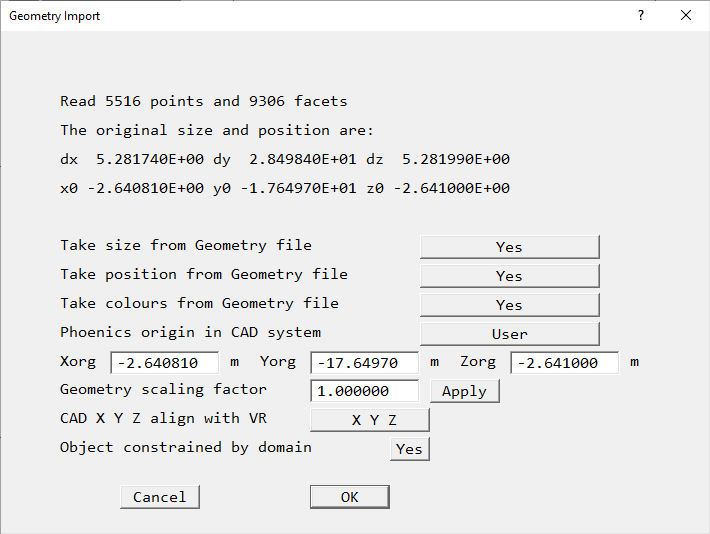Change Phoenics origin 'User' option

(509, 334)
